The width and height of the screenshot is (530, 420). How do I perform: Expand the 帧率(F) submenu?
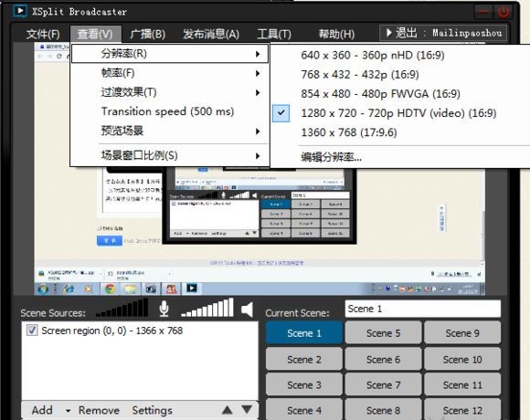pos(170,73)
